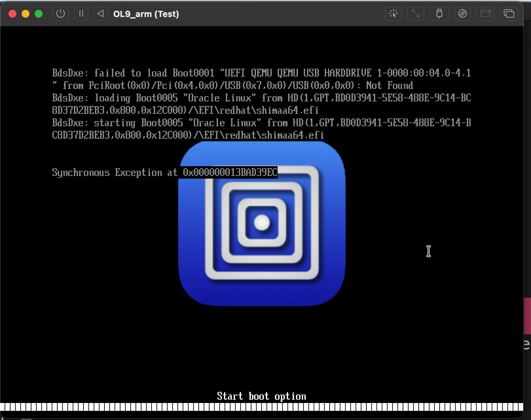Minimize UTM with the yellow traffic light
Viewport: 531px width, 420px height.
tap(26, 14)
